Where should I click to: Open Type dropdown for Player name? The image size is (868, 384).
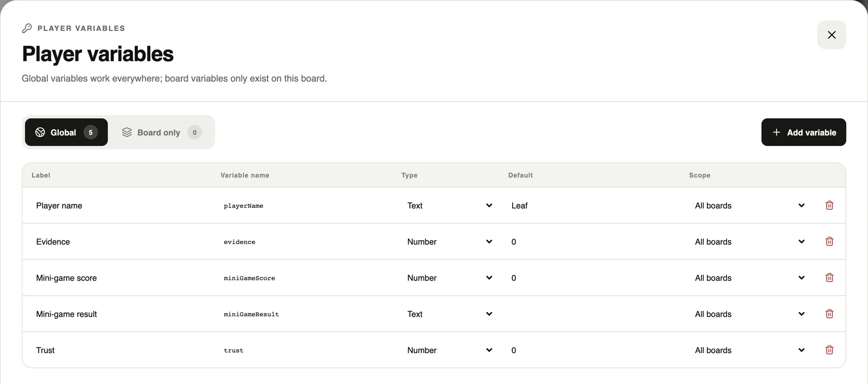(x=450, y=206)
